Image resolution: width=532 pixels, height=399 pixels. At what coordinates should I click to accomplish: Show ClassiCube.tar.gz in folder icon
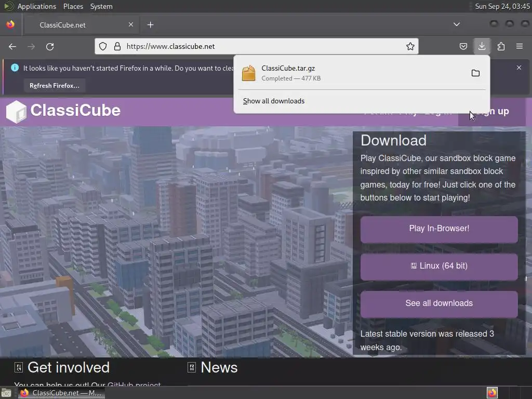pyautogui.click(x=475, y=73)
